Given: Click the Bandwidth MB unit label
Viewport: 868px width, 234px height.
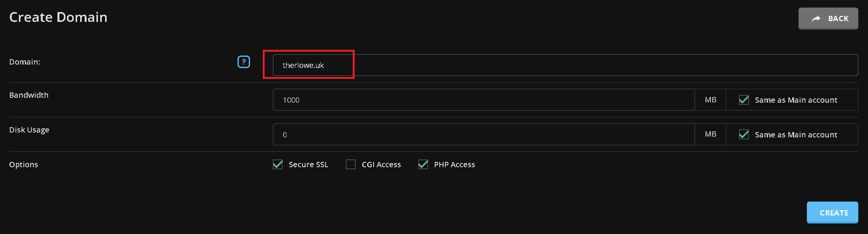Looking at the screenshot, I should [x=710, y=100].
